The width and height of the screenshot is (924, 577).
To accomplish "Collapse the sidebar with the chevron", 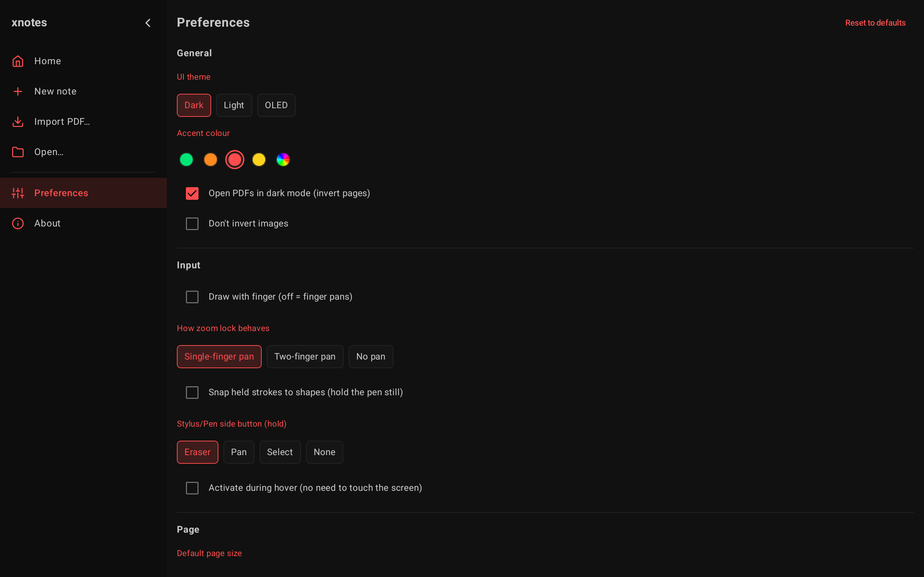I will 148,23.
